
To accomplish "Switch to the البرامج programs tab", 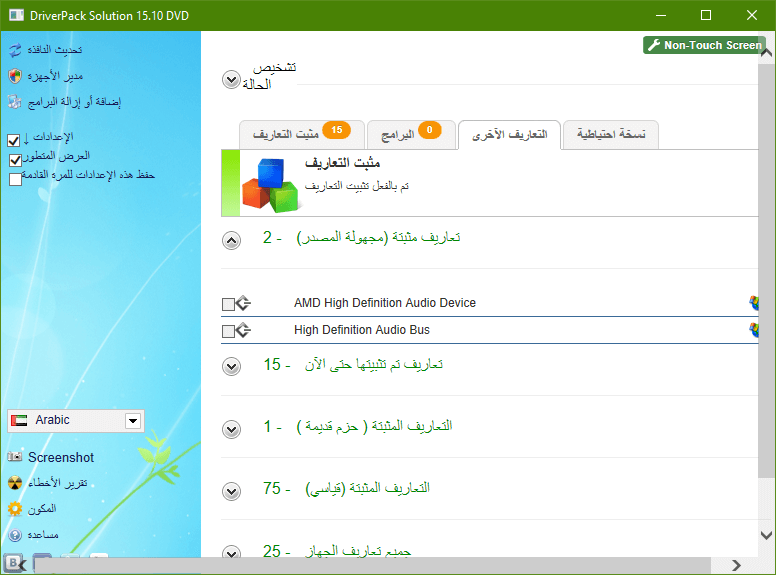I will (411, 135).
